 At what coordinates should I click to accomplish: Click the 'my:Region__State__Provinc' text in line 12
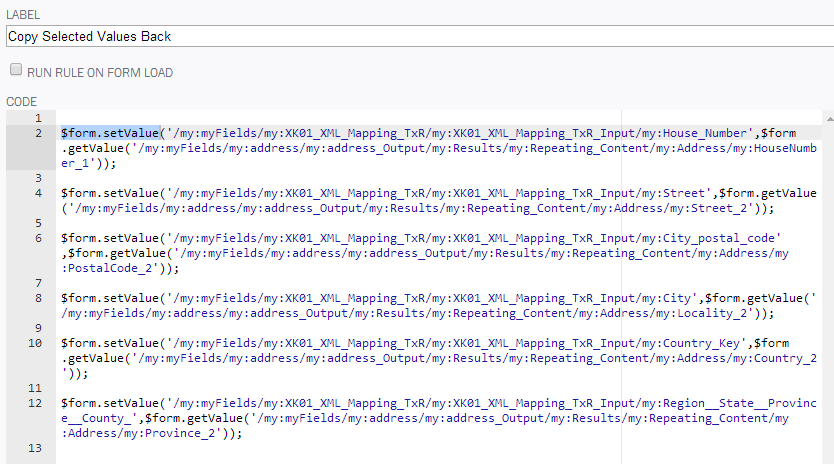(729, 403)
